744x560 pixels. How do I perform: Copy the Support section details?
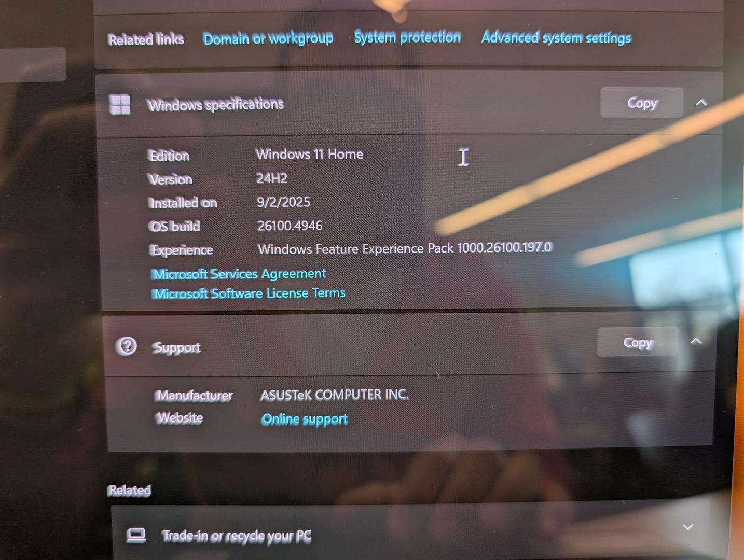click(x=638, y=342)
